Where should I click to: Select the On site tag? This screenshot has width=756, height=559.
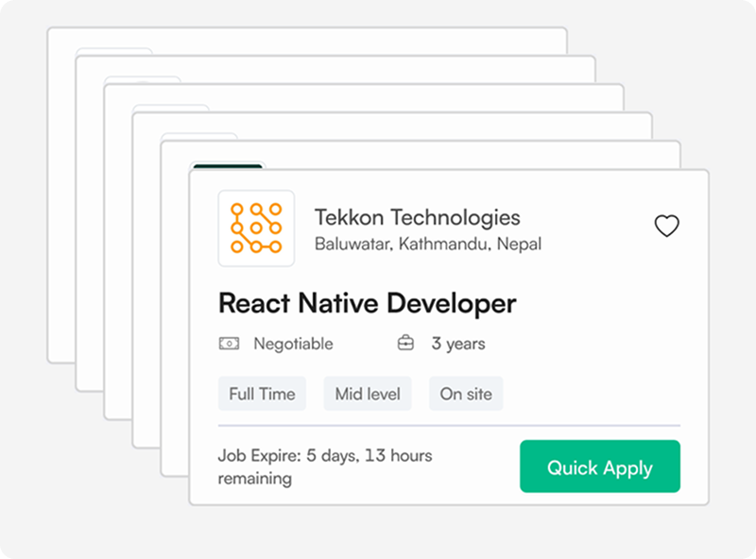[466, 394]
